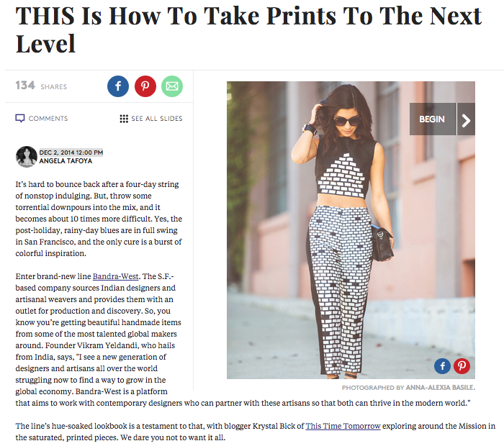Share photo via small Facebook icon
Screen dimensions: 504x446
pyautogui.click(x=442, y=366)
